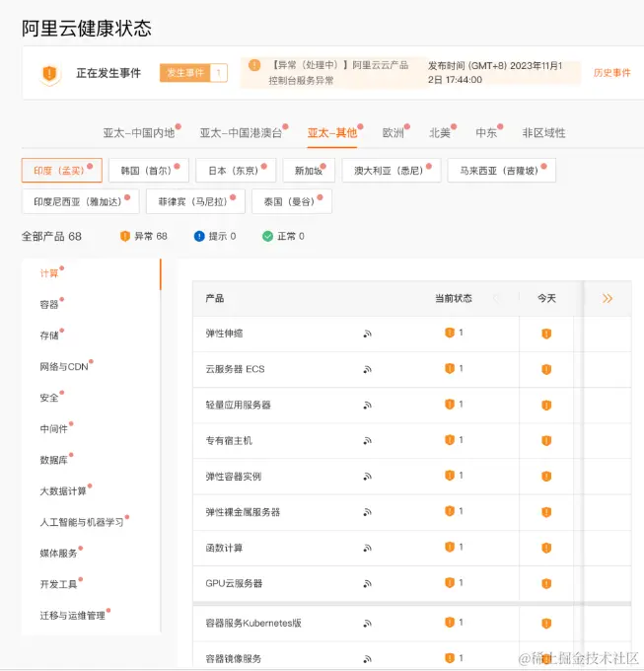Select 印度（孟买） region button
The width and height of the screenshot is (644, 671).
[x=62, y=171]
